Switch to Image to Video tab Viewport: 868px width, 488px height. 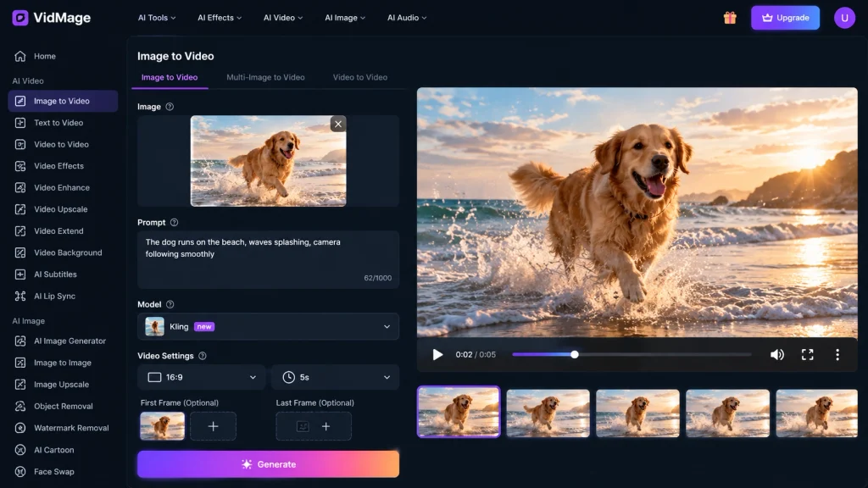[170, 77]
